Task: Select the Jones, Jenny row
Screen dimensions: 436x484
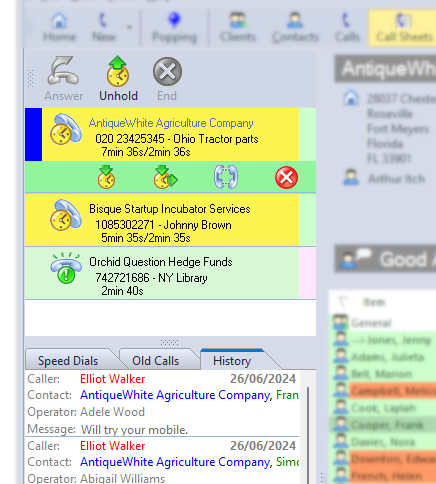Action: click(x=383, y=340)
